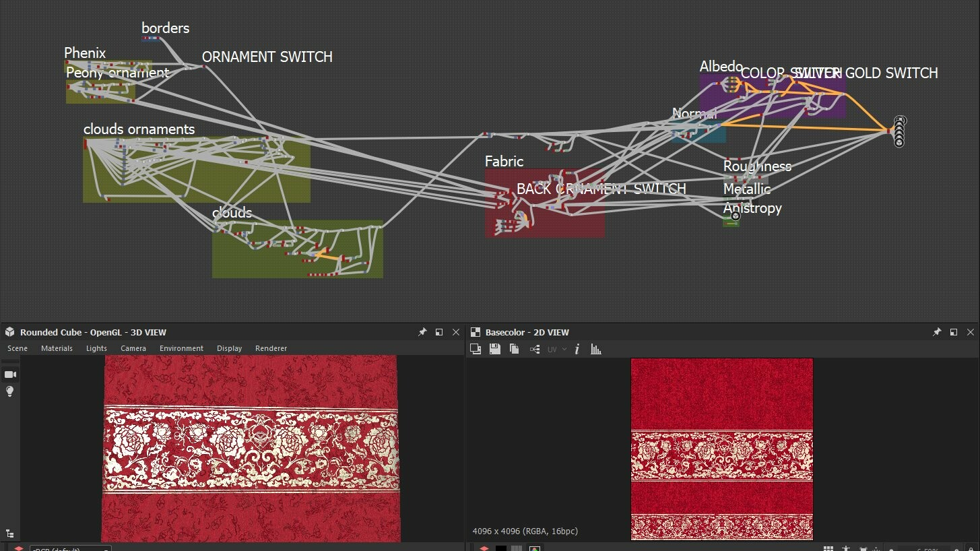
Task: Show the histogram in the 2D view toolbar
Action: tap(595, 349)
